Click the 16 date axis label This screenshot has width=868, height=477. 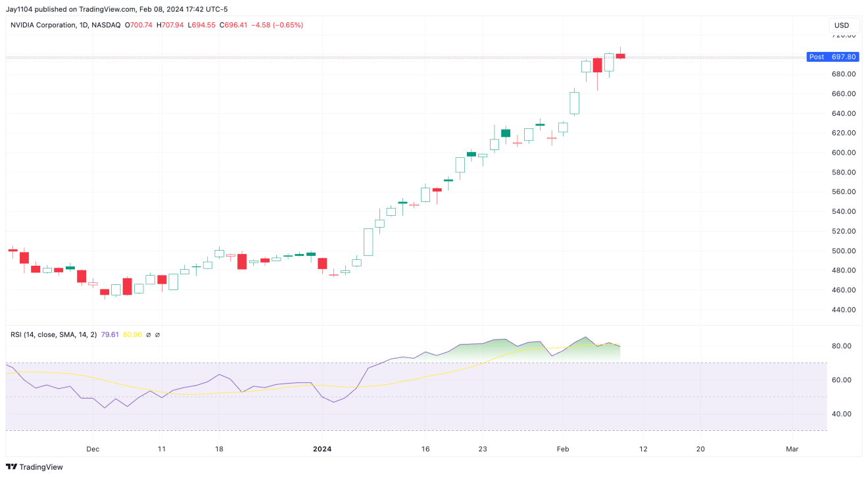(x=425, y=449)
